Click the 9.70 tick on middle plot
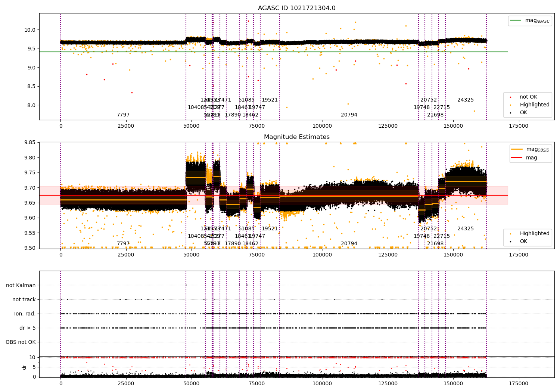Image resolution: width=560 pixels, height=392 pixels. tap(29, 188)
